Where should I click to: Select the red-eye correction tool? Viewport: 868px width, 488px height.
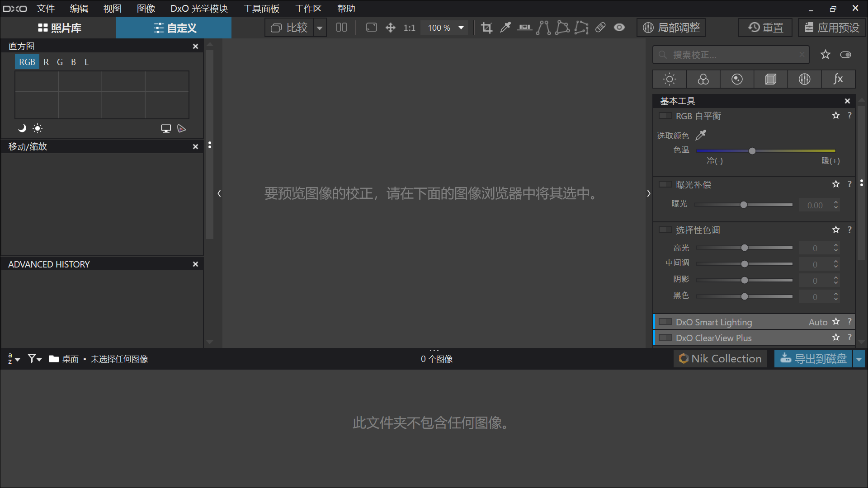pyautogui.click(x=621, y=28)
